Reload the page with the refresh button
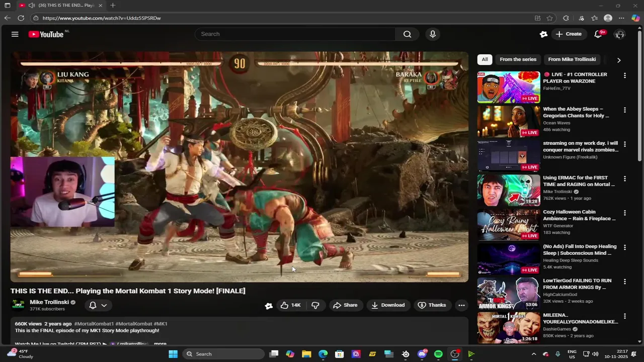644x362 pixels. tap(21, 18)
